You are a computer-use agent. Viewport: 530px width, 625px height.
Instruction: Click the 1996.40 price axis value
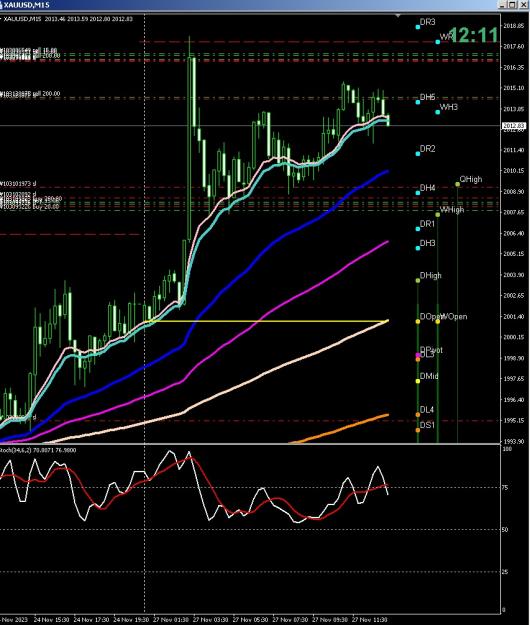514,399
